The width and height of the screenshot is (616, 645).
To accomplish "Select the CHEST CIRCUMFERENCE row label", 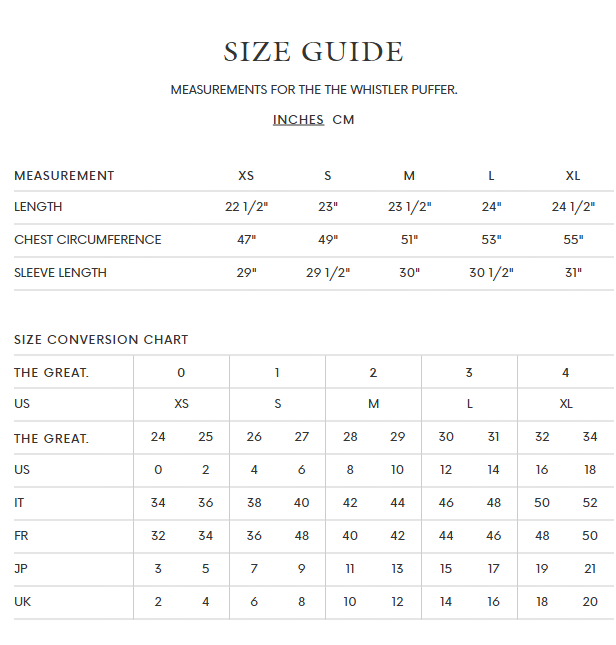I will click(x=87, y=240).
